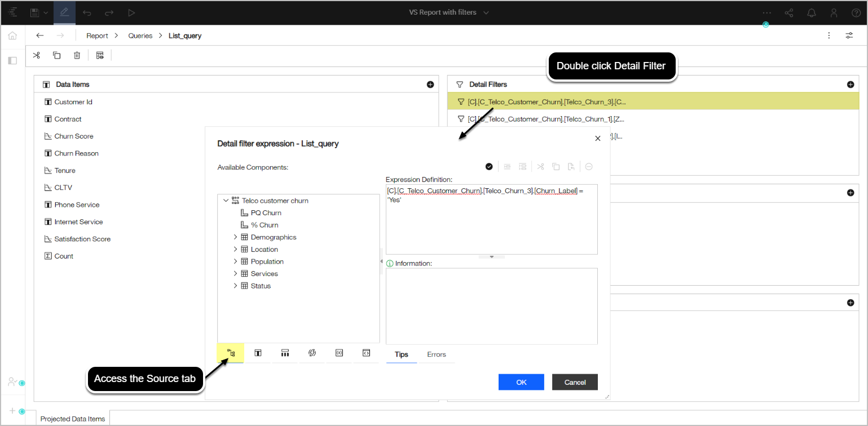Open the Data Items tab icon in dialog
Viewport: 868px width, 426px height.
pos(258,353)
